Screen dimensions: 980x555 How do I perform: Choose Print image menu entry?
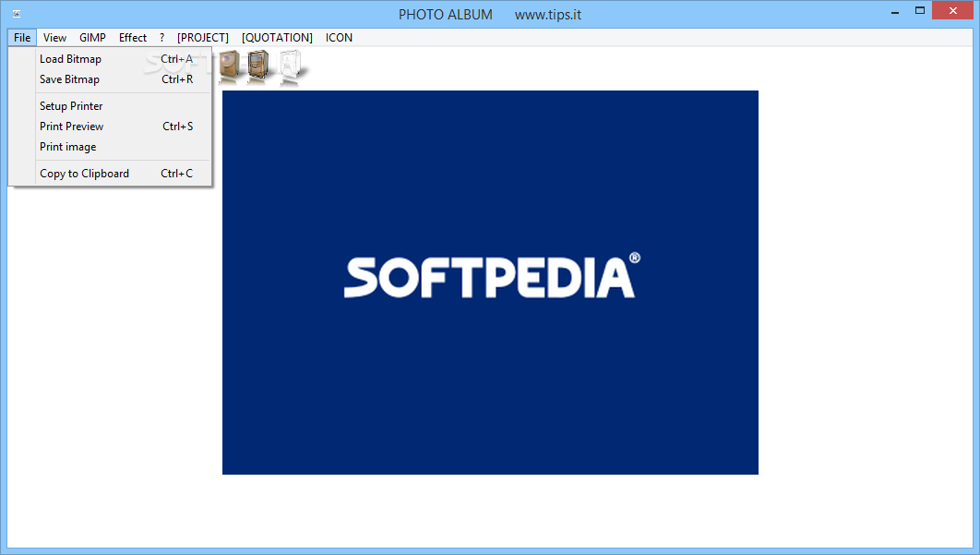tap(111, 147)
